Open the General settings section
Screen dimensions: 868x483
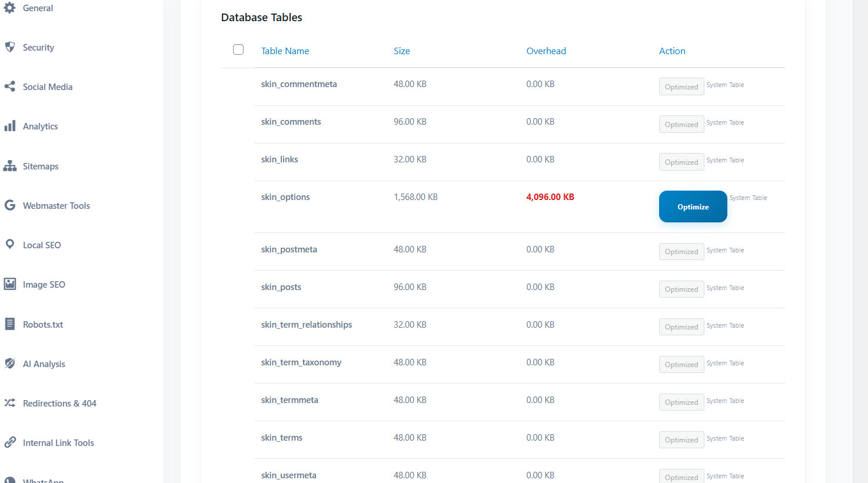click(x=38, y=8)
